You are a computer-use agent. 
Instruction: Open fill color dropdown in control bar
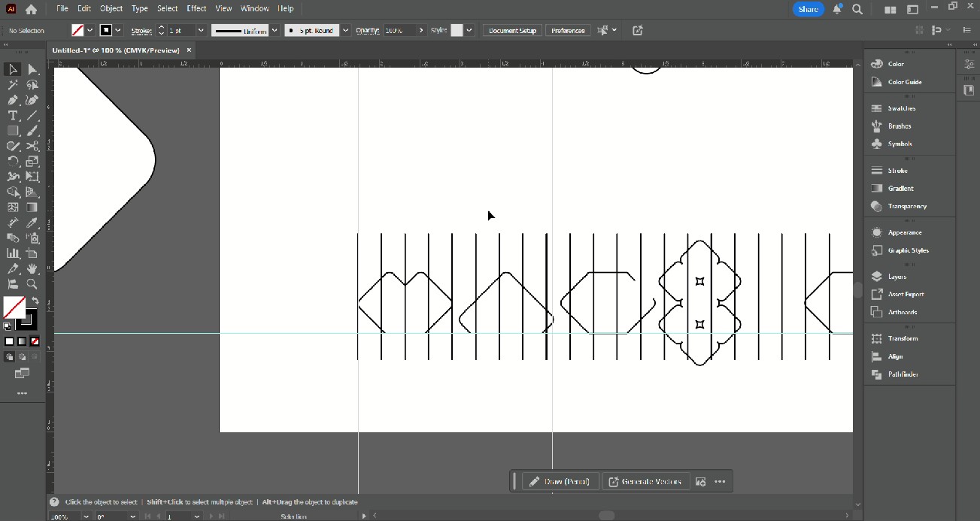click(90, 30)
